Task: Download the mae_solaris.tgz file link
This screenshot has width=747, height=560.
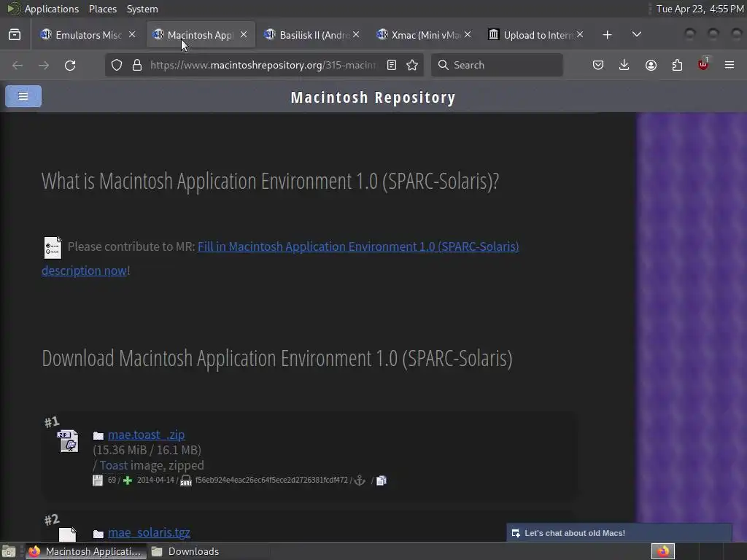Action: 149,533
